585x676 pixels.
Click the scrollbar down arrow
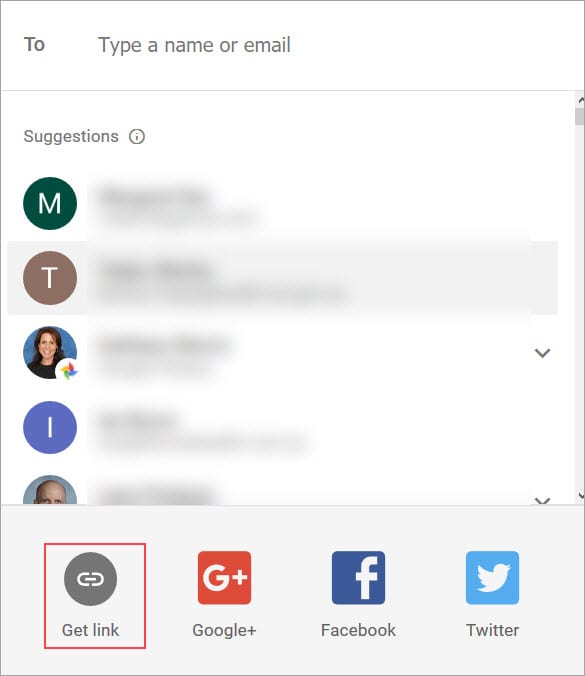click(580, 496)
